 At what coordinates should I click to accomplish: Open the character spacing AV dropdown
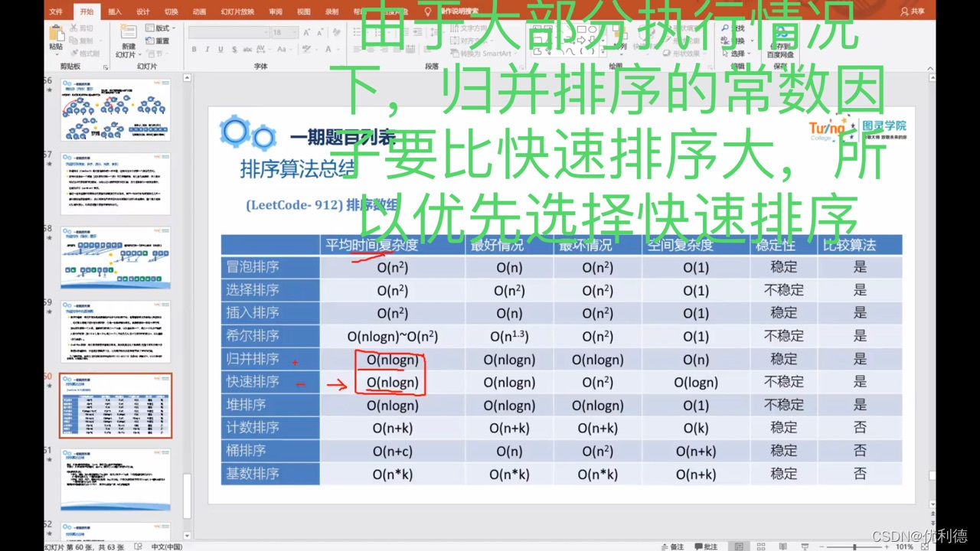coord(263,49)
